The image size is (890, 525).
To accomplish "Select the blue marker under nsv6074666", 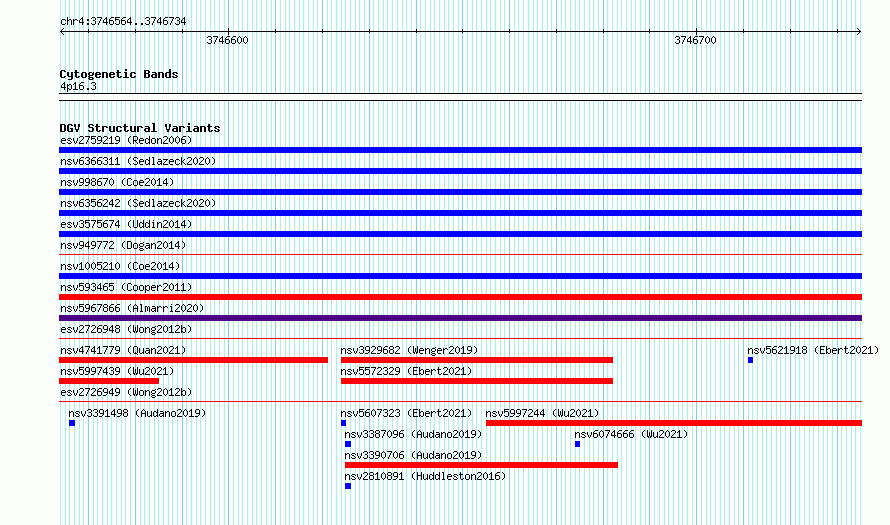I will tap(577, 444).
